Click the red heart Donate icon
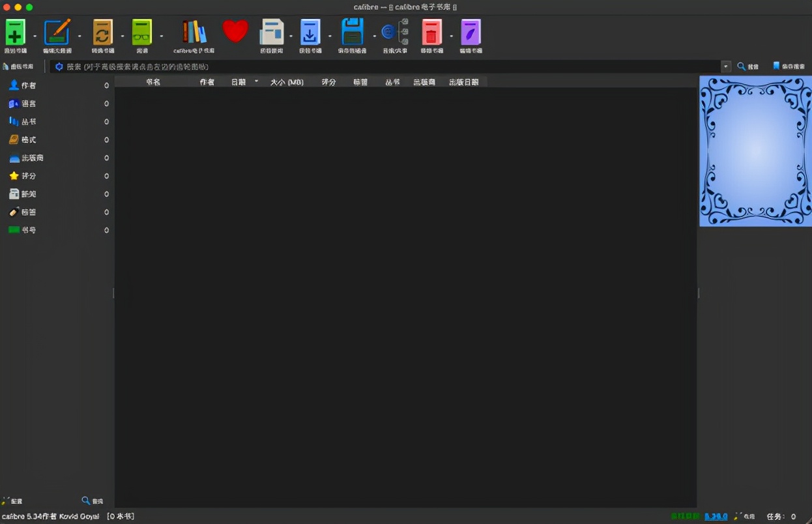Screen dimensions: 812x524 click(x=235, y=31)
